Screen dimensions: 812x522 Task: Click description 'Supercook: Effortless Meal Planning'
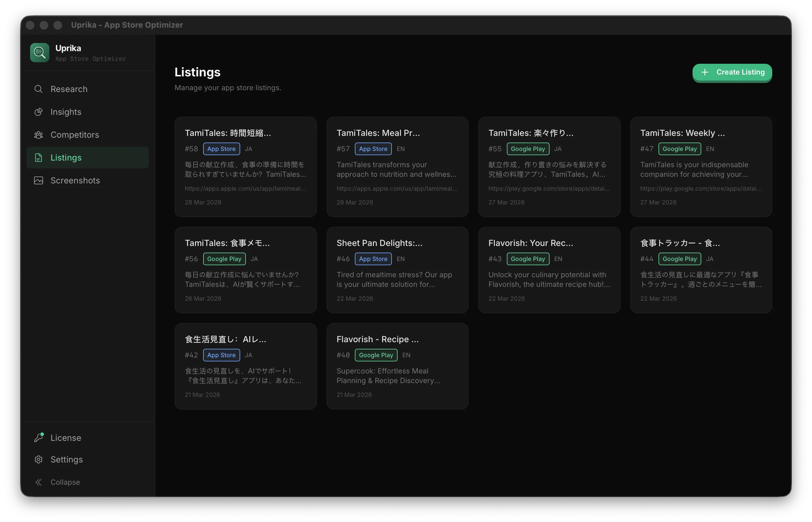(x=388, y=376)
